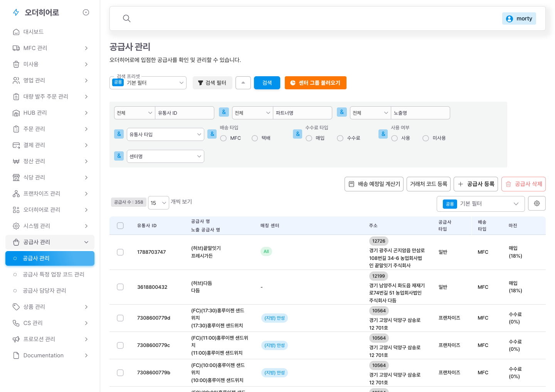
Task: Click 공급사 등록 button
Action: pos(476,184)
